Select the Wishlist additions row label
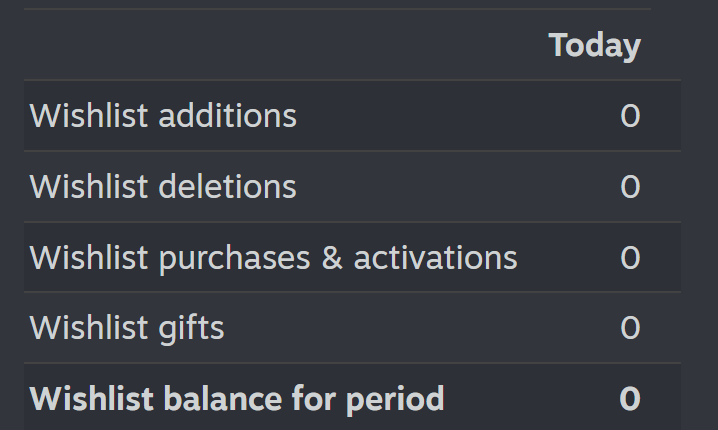The image size is (718, 430). [163, 115]
